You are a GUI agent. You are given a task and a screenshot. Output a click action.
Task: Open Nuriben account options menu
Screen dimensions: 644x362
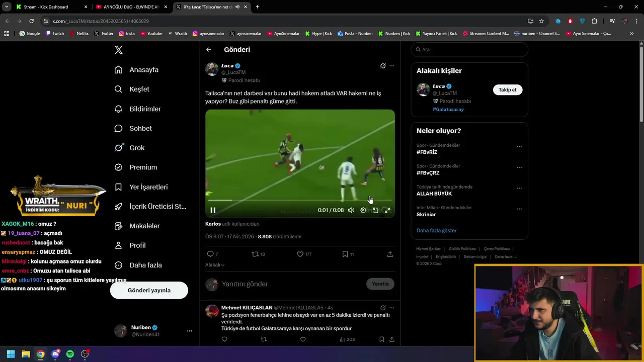(190, 331)
